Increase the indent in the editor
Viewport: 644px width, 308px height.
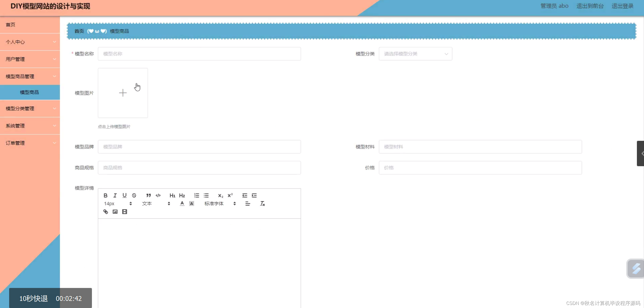(x=254, y=195)
